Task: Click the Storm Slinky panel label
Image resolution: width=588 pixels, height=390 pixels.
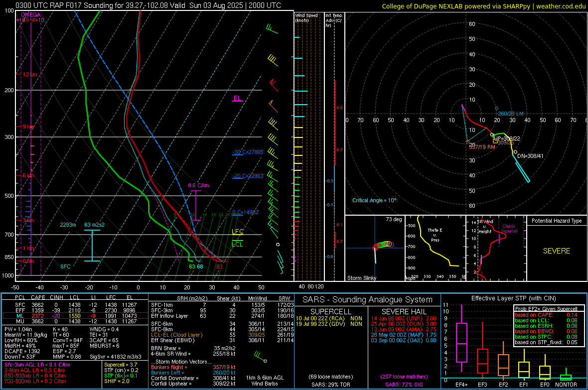Action: click(x=361, y=278)
